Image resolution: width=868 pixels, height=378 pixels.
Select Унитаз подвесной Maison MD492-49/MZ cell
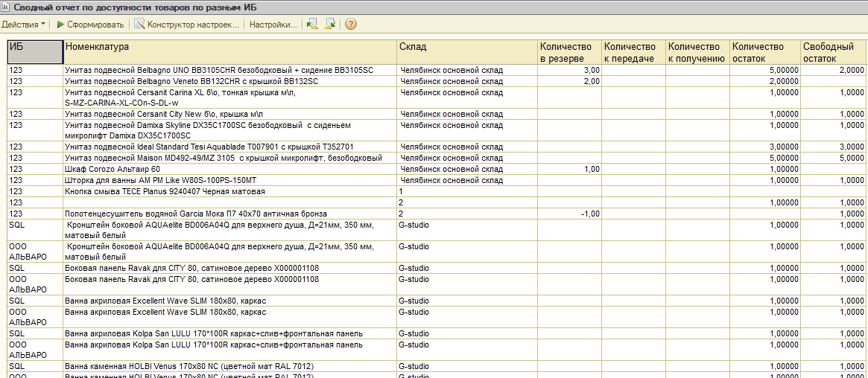(x=230, y=158)
